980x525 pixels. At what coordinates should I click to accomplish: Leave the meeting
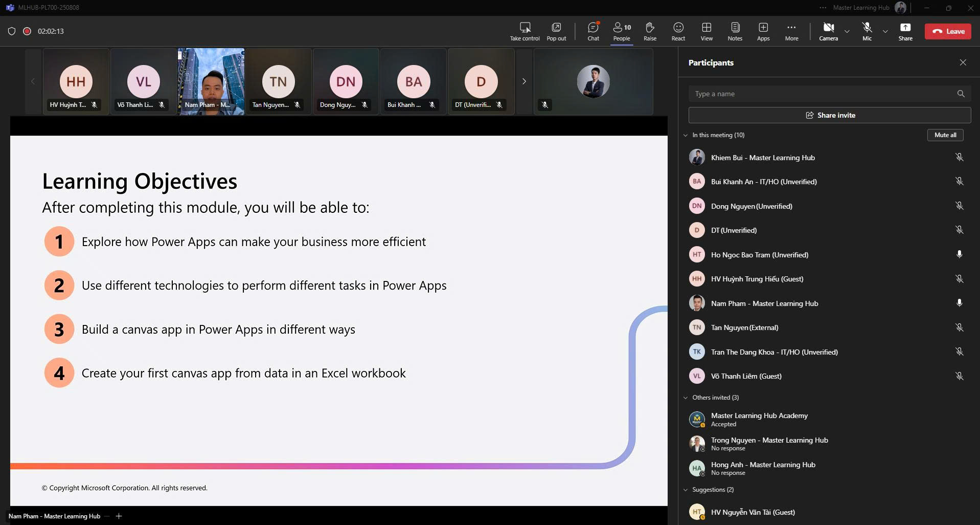click(x=948, y=31)
